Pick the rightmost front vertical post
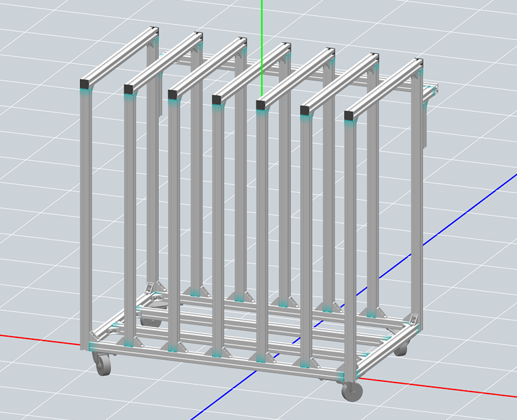Viewport: 517px width, 420px height. [x=350, y=246]
